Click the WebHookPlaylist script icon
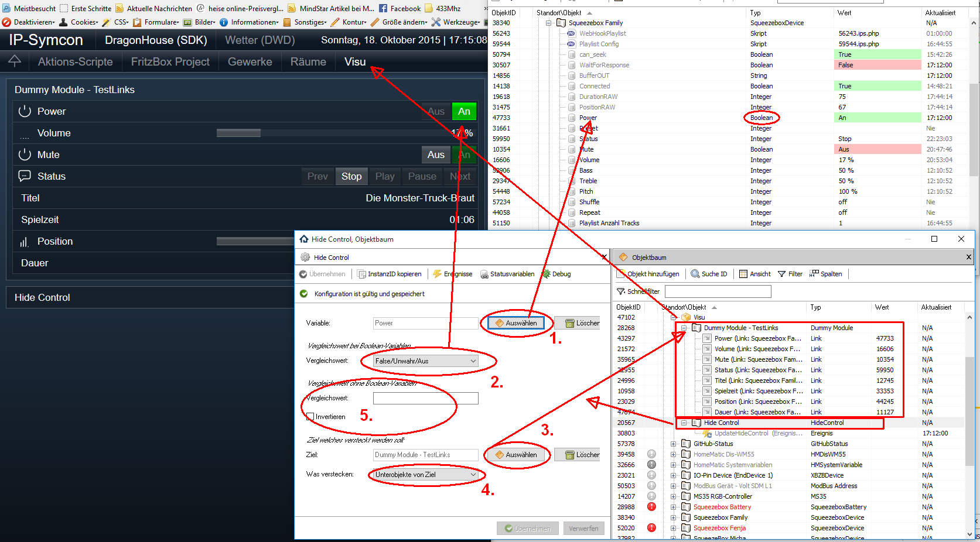The width and height of the screenshot is (980, 542). tap(571, 33)
